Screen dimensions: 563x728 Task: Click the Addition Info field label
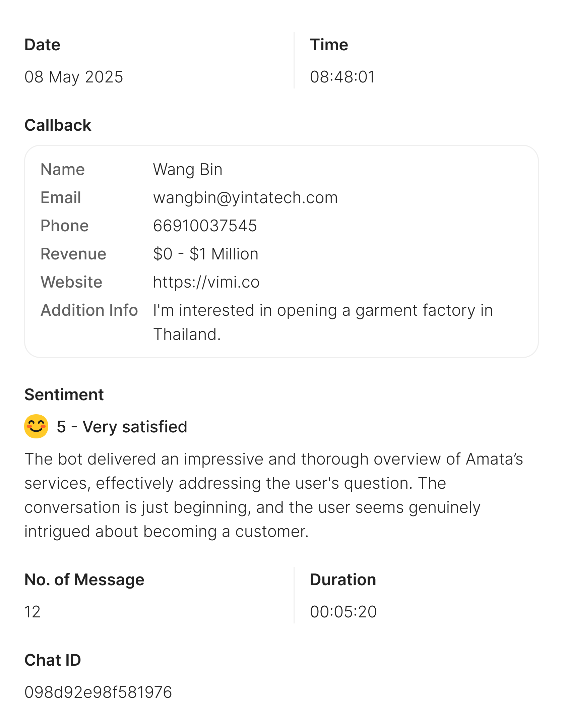[x=89, y=310]
